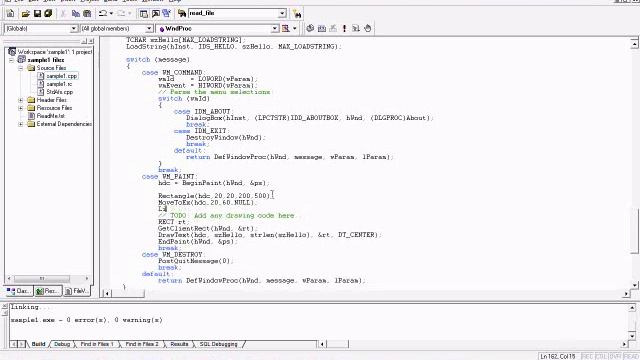The image size is (640, 360).
Task: Switch to the ResourceView workspace tab
Action: pos(47,291)
